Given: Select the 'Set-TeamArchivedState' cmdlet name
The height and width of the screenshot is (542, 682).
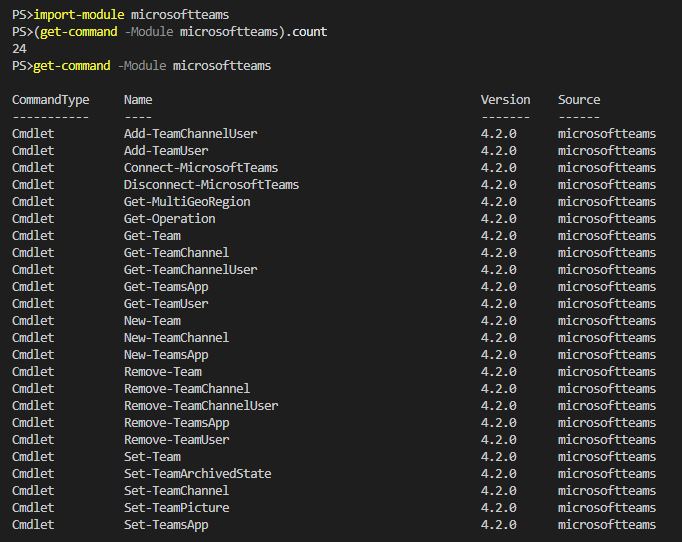Looking at the screenshot, I should pos(197,474).
